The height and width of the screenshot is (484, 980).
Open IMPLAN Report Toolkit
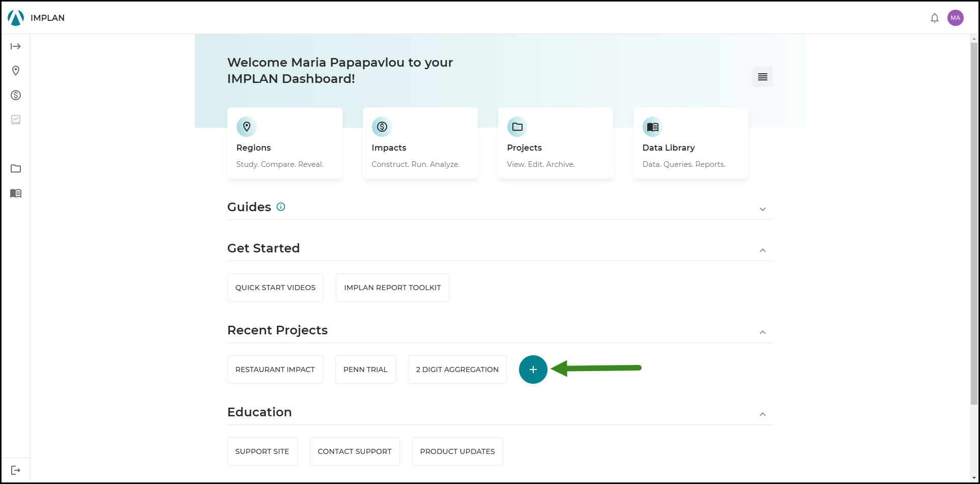coord(392,288)
